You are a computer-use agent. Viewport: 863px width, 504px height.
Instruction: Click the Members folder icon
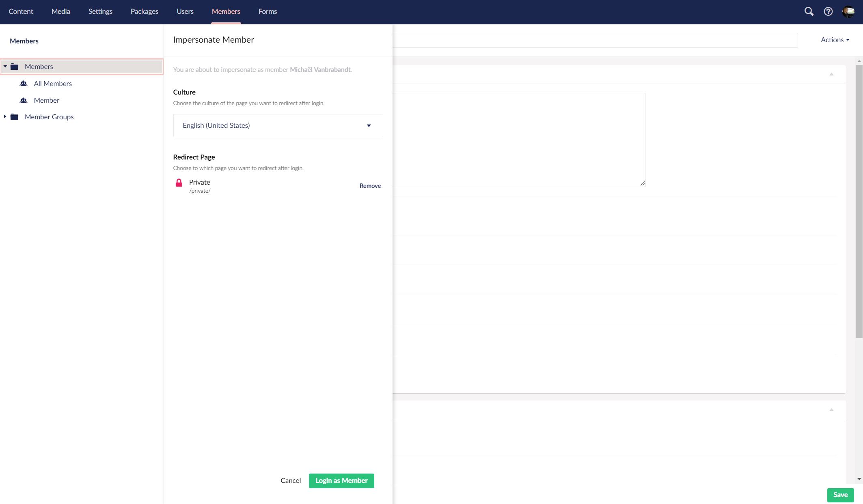click(x=15, y=67)
